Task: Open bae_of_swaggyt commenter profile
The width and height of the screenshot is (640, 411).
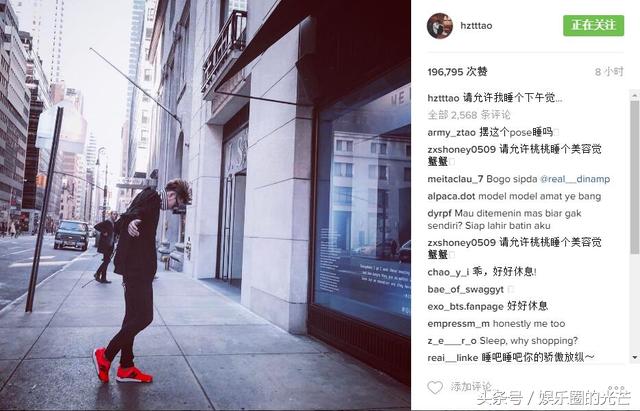Action: coord(465,289)
